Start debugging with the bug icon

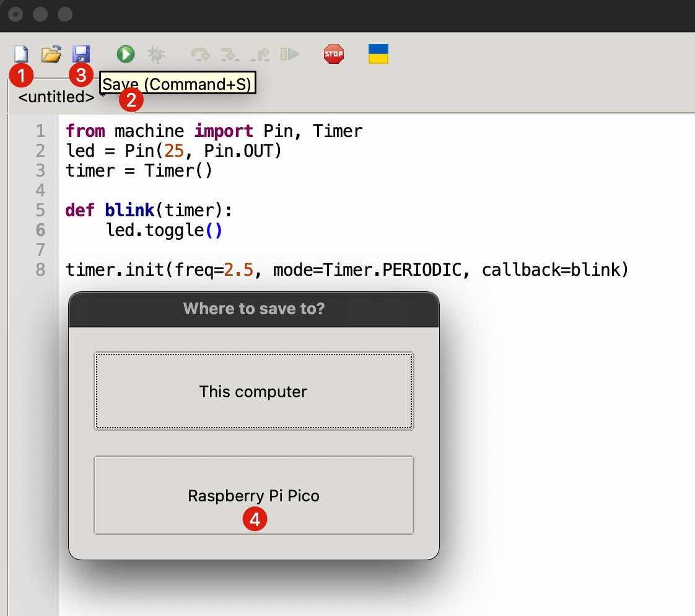point(155,55)
